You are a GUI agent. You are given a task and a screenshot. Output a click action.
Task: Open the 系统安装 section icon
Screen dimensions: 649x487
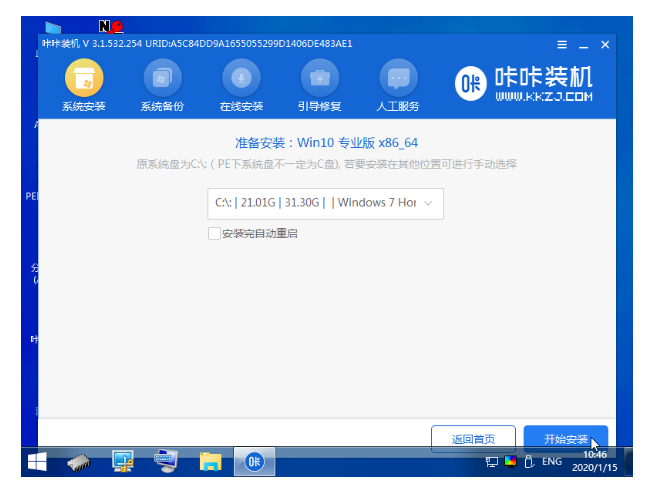pos(84,78)
